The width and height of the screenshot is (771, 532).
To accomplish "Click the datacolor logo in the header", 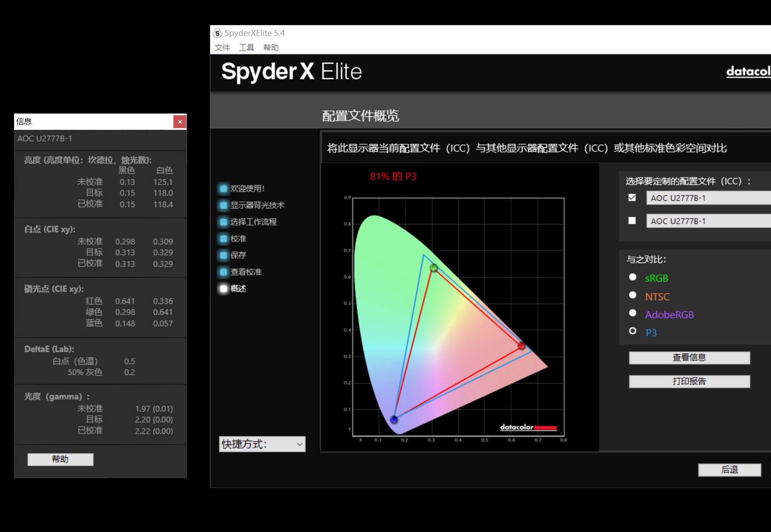I will (748, 71).
